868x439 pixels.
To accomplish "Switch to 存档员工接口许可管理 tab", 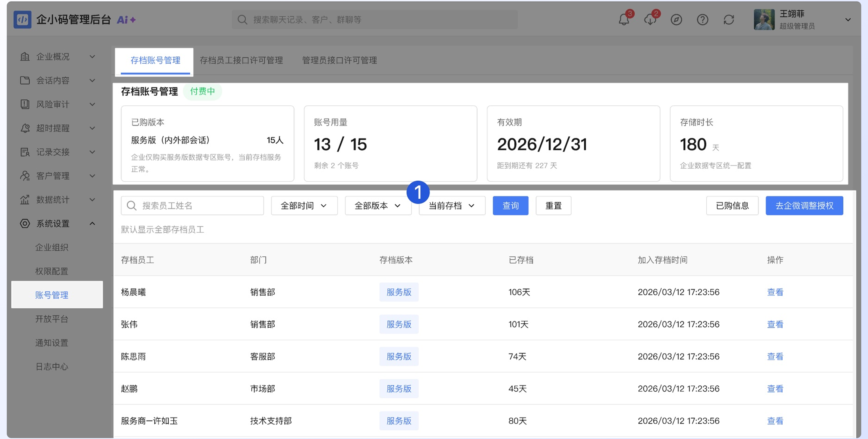I will 241,60.
